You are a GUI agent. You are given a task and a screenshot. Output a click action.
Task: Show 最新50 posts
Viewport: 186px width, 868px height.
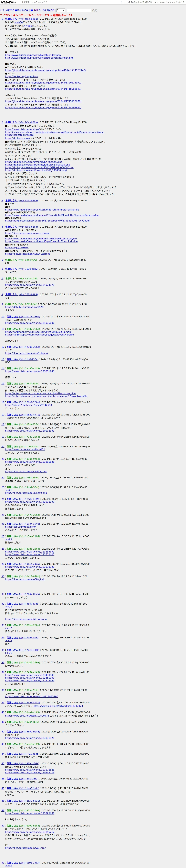point(50,10)
